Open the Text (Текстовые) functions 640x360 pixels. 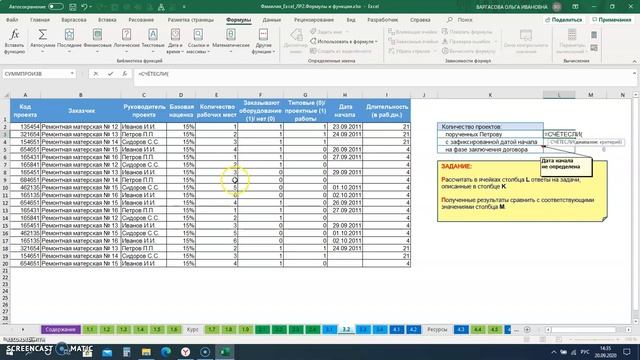(153, 42)
